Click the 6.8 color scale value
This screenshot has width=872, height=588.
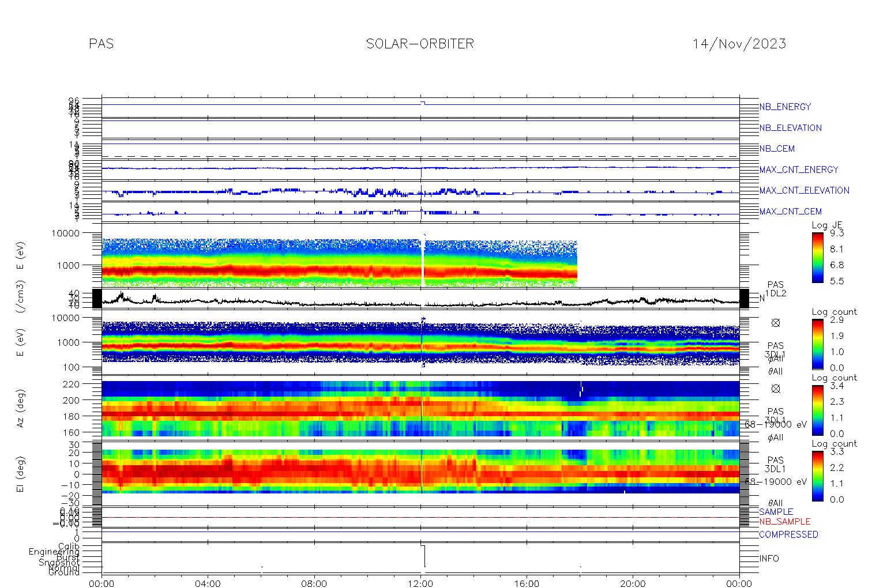(x=837, y=265)
